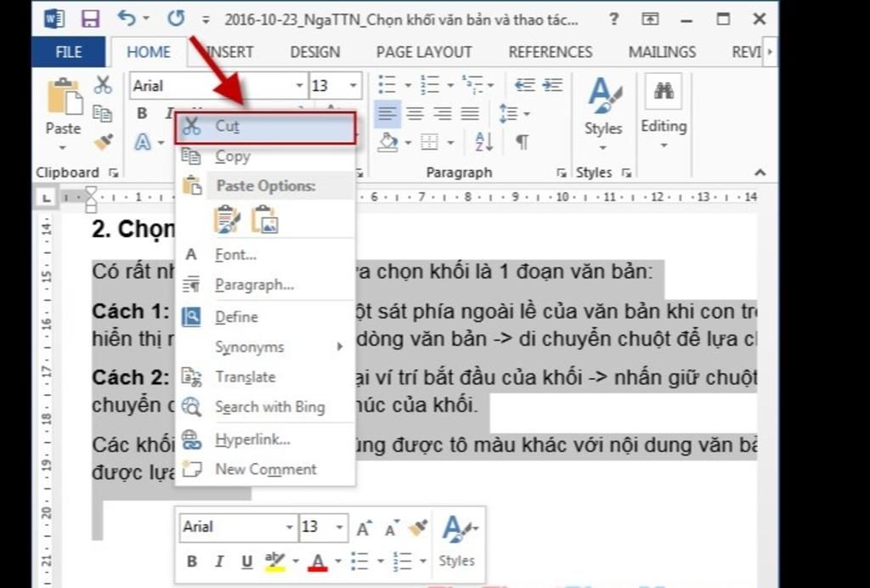Viewport: 870px width, 588px height.
Task: Toggle Underline on the mini toolbar
Action: click(x=247, y=562)
